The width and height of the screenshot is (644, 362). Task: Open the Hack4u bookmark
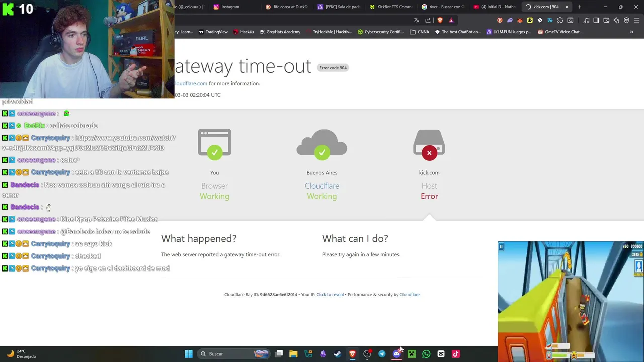click(244, 32)
